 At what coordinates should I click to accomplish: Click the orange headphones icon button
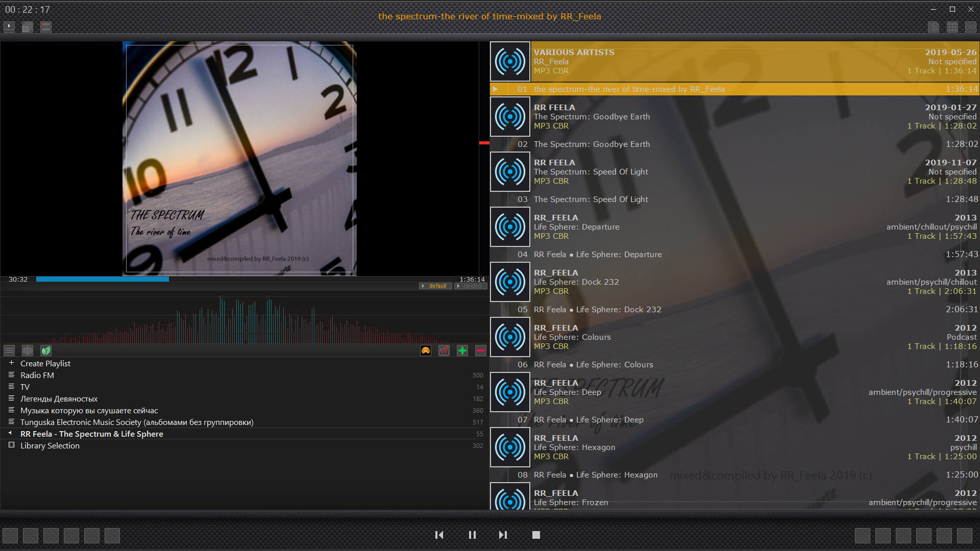click(426, 350)
